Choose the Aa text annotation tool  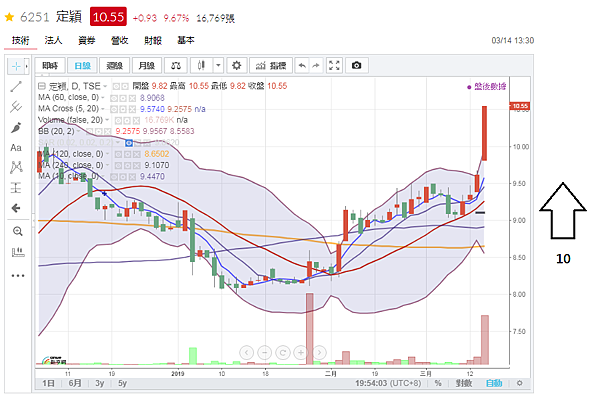16,148
